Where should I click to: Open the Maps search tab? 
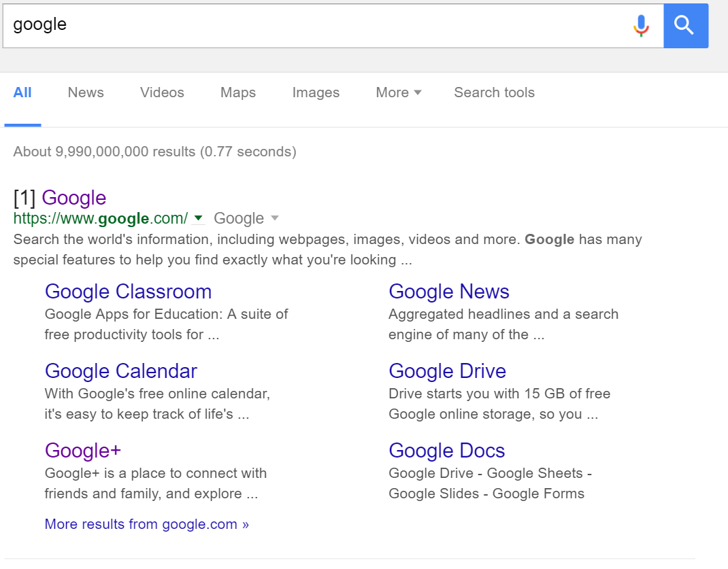237,92
